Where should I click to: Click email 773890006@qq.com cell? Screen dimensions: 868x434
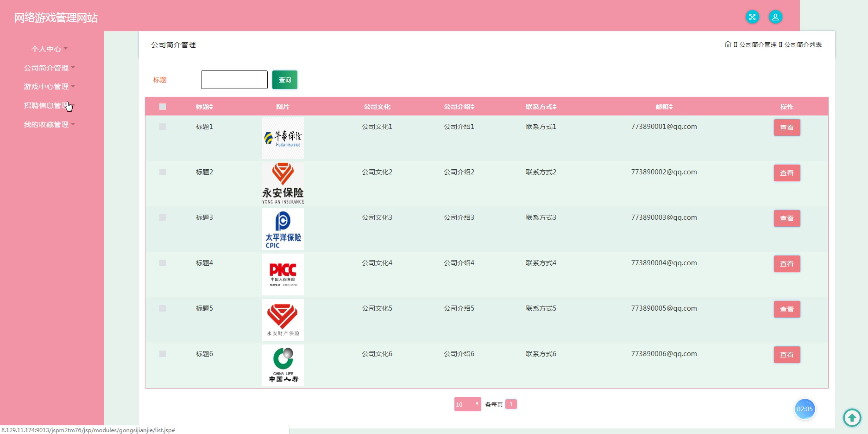[664, 354]
